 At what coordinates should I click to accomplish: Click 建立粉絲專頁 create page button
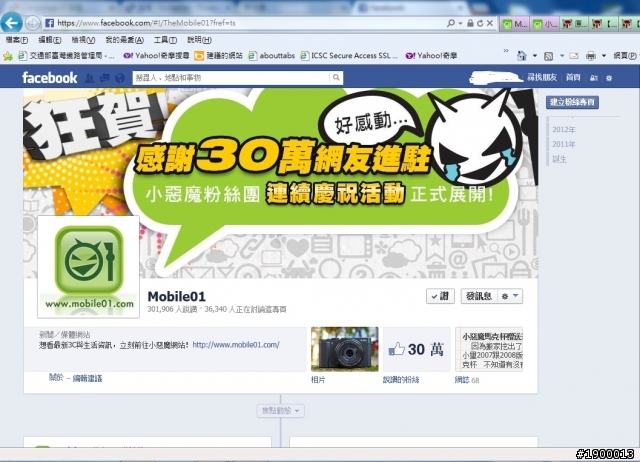pos(572,102)
